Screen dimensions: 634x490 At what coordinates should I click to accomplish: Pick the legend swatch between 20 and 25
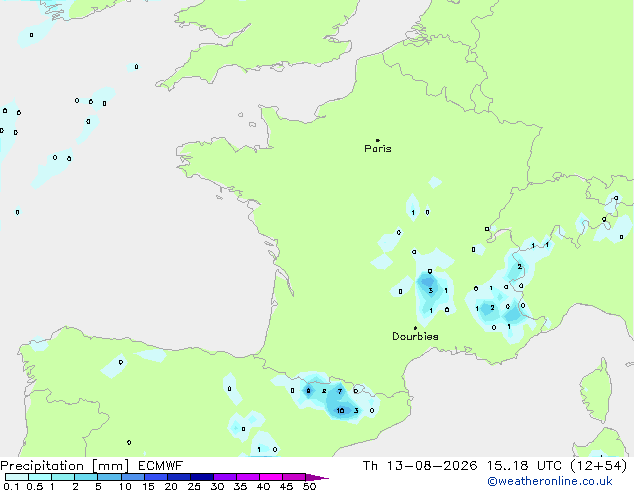click(179, 477)
